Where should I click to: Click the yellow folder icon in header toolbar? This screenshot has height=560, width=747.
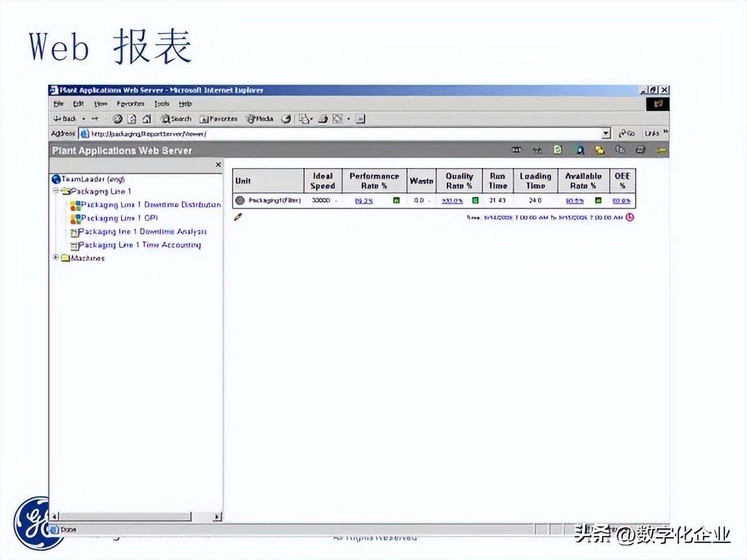coord(599,150)
